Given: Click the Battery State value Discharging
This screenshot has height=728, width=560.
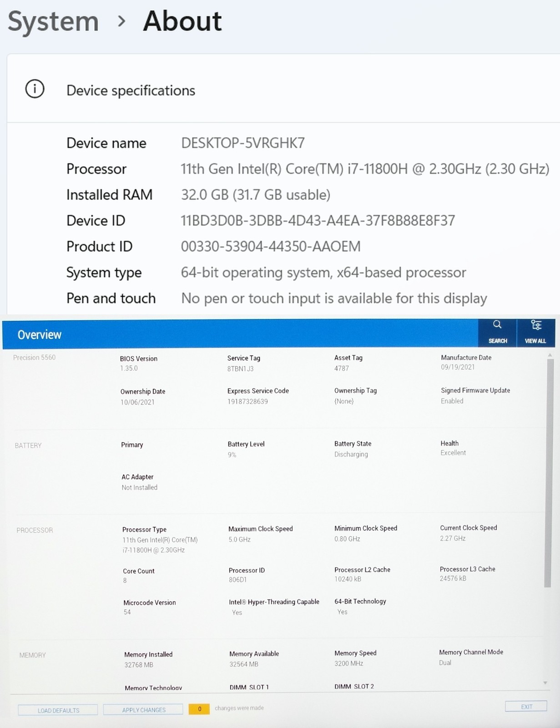Looking at the screenshot, I should (x=351, y=454).
